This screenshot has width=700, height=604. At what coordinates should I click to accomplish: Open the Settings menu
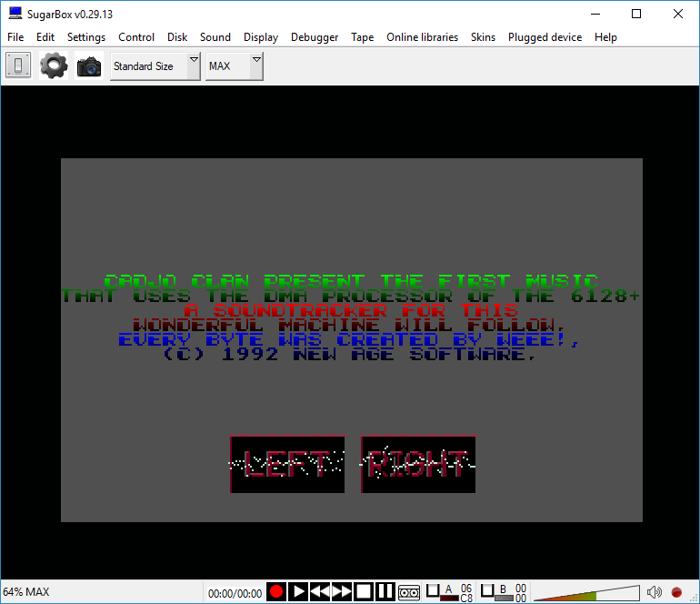86,37
